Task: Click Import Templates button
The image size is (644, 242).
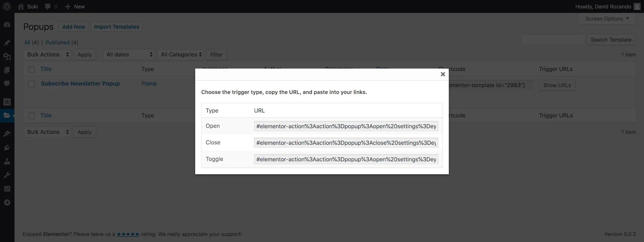Action: [x=116, y=27]
